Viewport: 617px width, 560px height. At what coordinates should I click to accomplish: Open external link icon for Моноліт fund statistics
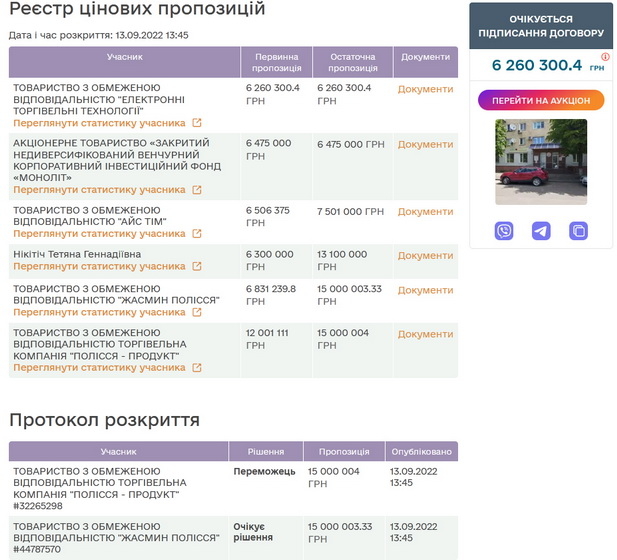(197, 190)
